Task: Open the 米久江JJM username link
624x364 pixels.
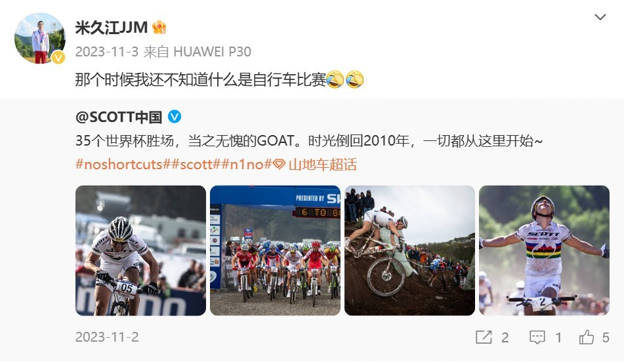Action: point(112,28)
